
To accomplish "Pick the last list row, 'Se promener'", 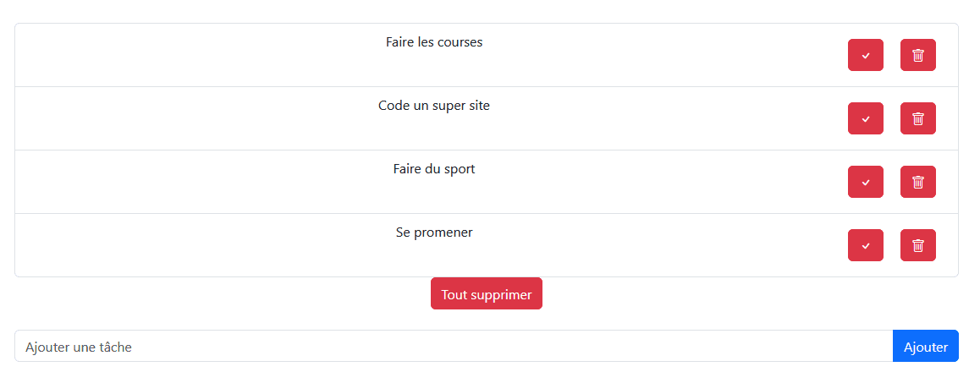I will (487, 245).
